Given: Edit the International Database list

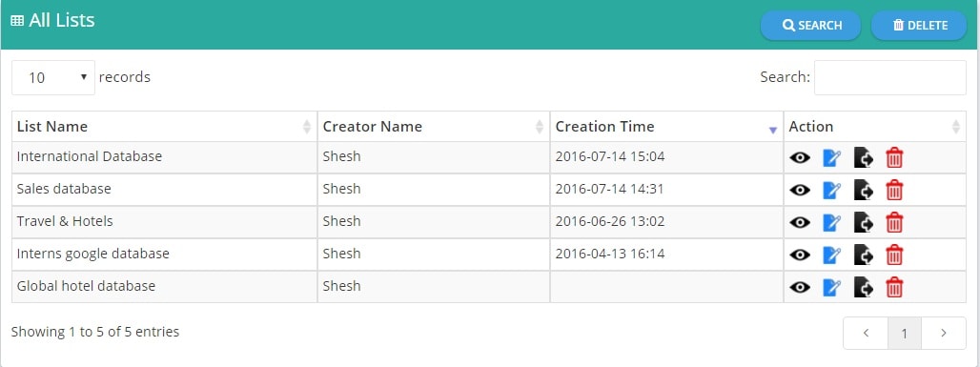Looking at the screenshot, I should (831, 157).
